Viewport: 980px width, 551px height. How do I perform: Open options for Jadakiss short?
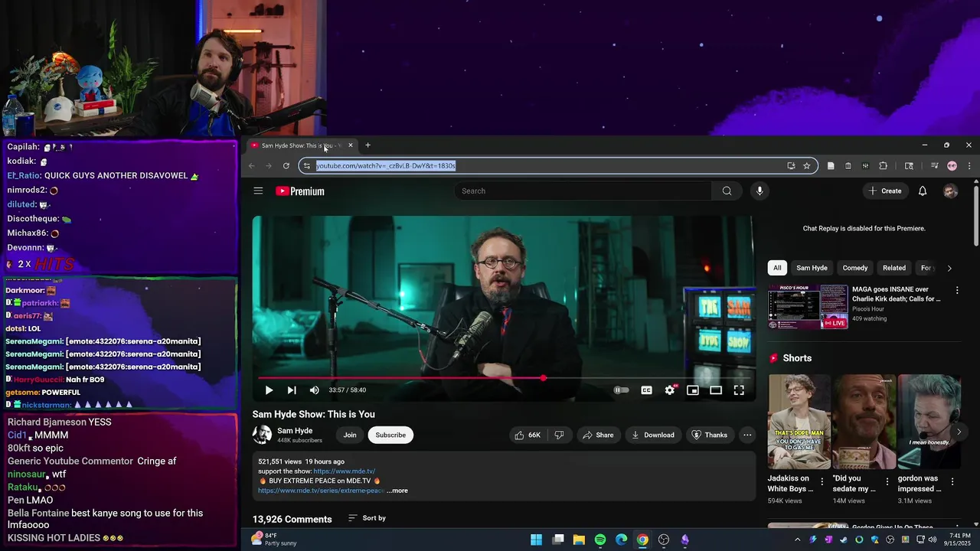click(x=822, y=482)
